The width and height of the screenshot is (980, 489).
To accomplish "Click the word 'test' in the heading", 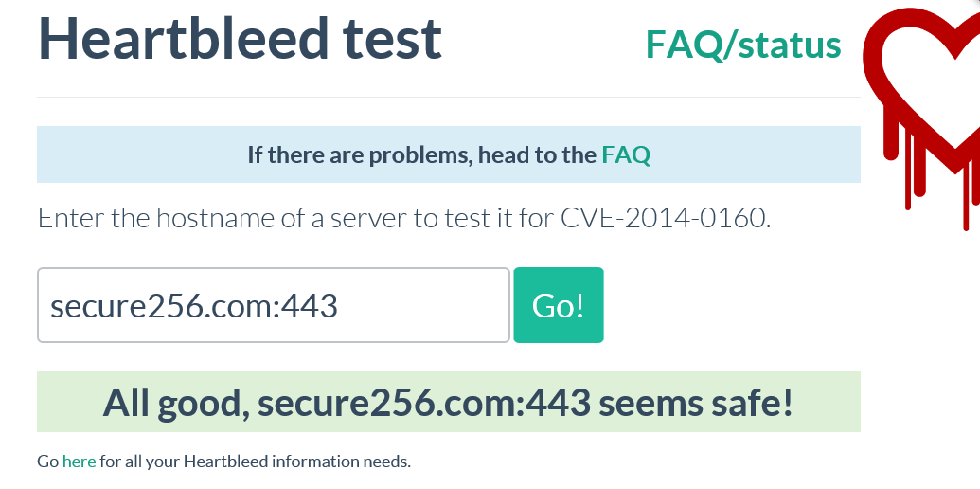I will (x=392, y=39).
